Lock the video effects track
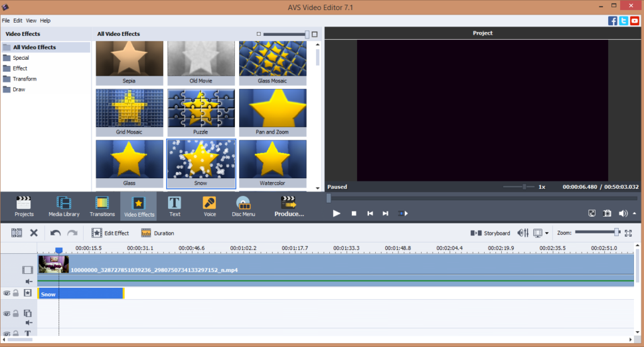Screen dimensions: 644x347 16,292
